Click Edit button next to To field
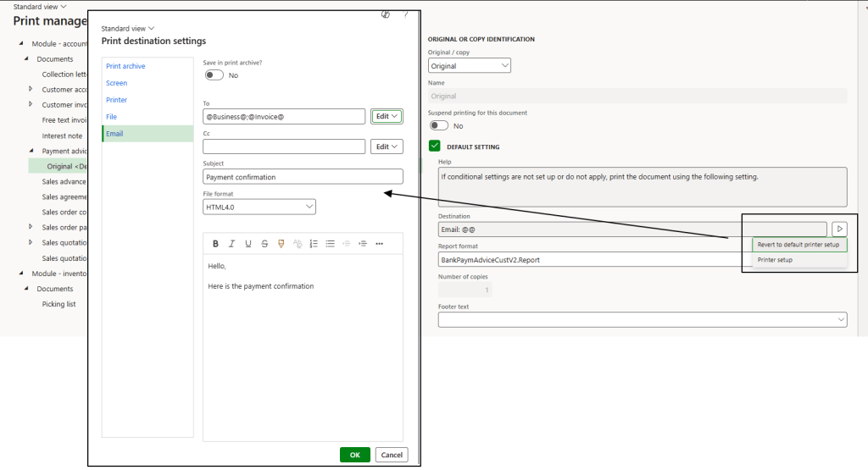 pyautogui.click(x=387, y=116)
